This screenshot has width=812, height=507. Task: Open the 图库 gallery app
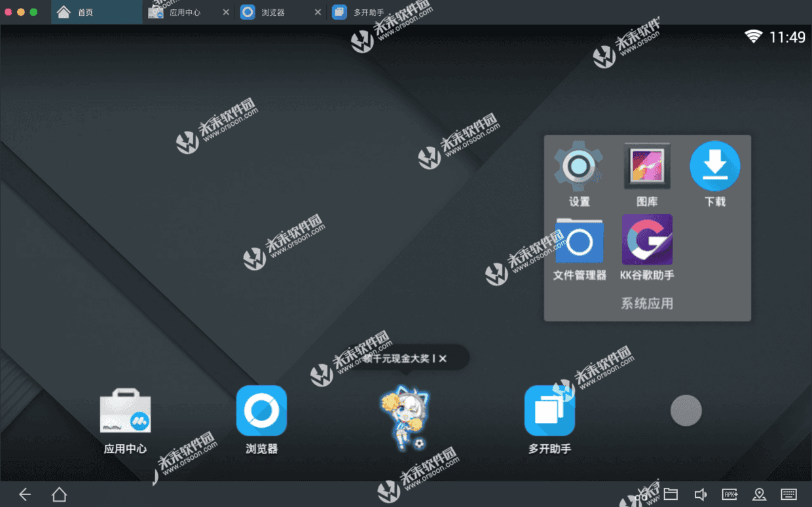click(x=647, y=166)
